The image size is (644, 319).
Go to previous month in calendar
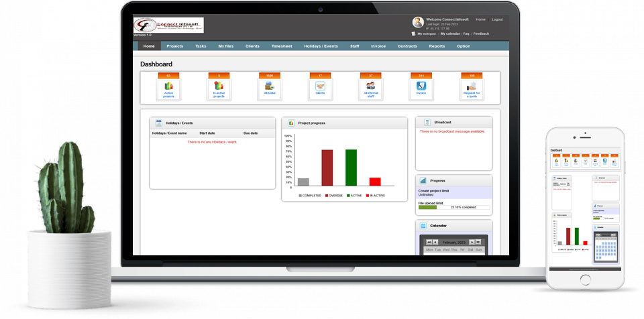click(435, 242)
